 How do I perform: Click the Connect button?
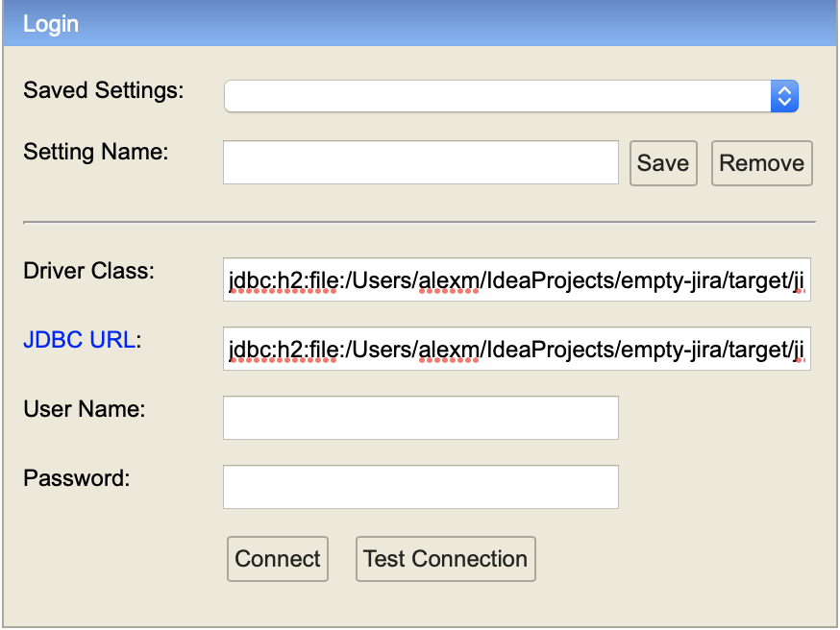click(277, 558)
